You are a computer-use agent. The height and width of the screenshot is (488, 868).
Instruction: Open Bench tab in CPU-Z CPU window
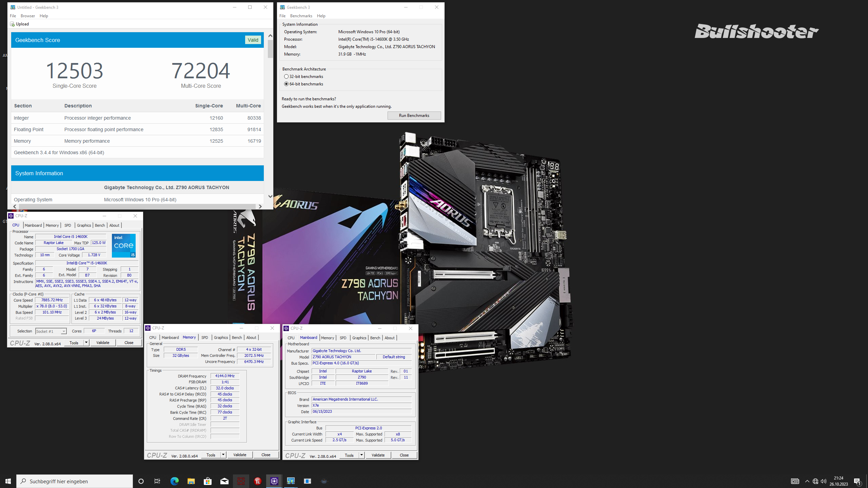(100, 225)
